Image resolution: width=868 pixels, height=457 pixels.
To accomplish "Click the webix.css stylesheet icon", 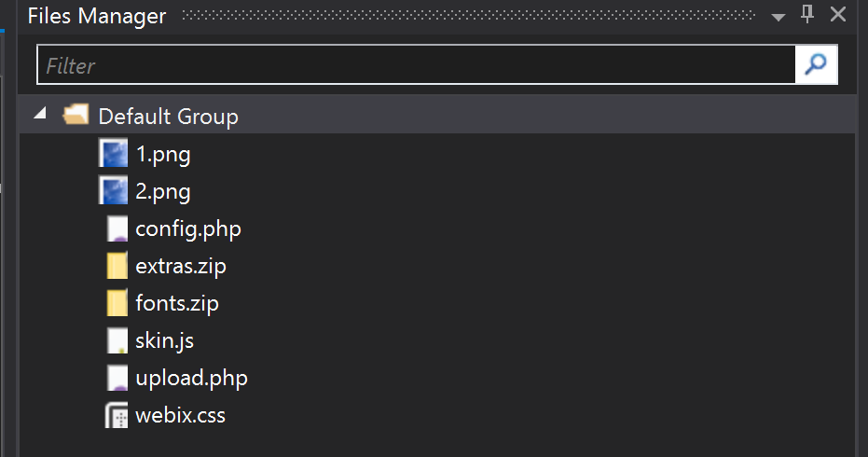I will click(x=117, y=415).
